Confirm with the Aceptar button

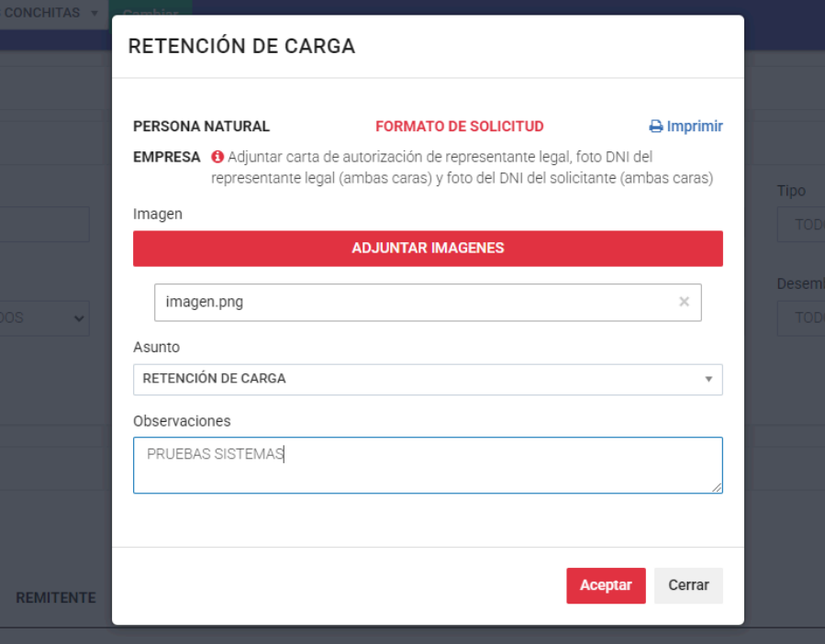click(606, 585)
